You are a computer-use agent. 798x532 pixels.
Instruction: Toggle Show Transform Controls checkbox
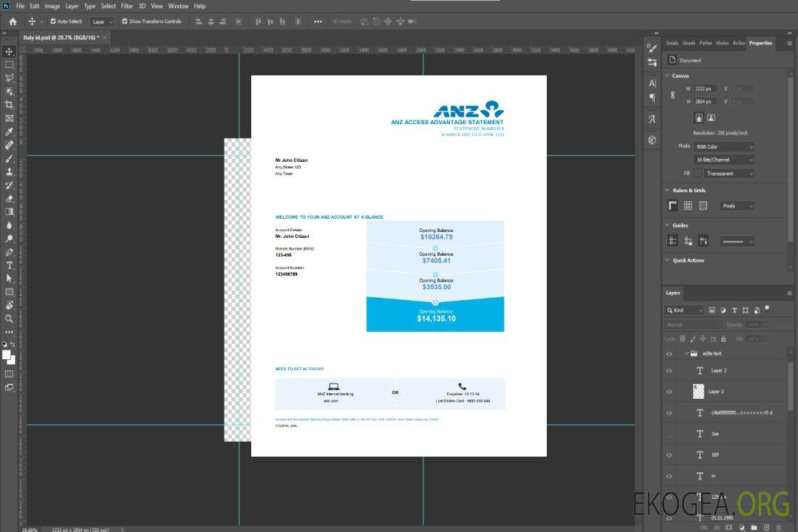click(125, 21)
